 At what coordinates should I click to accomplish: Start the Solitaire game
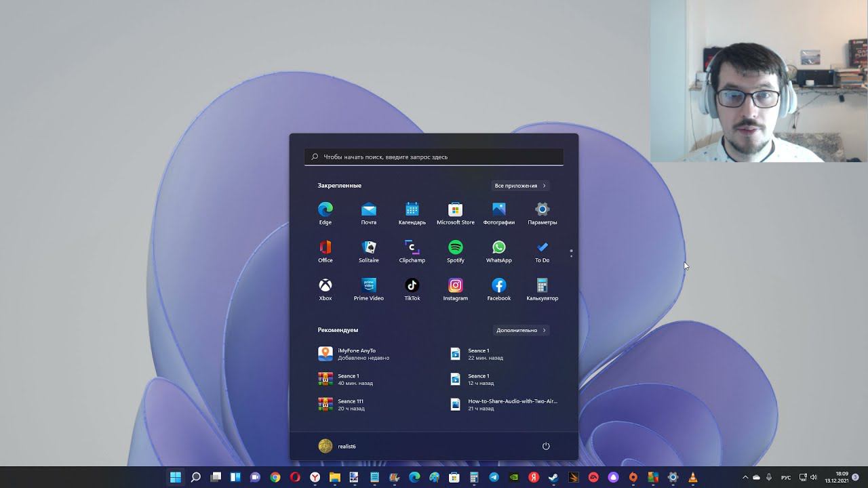[x=369, y=251]
